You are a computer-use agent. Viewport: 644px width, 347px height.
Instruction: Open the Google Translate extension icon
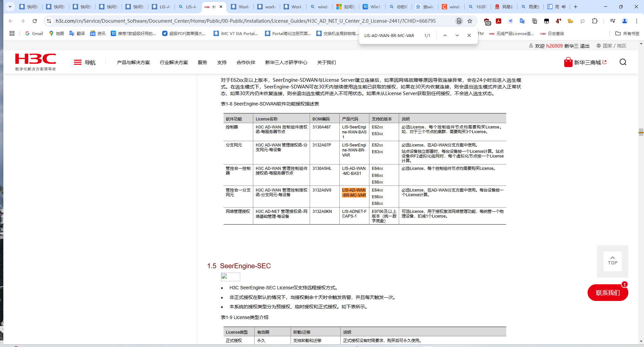click(523, 21)
